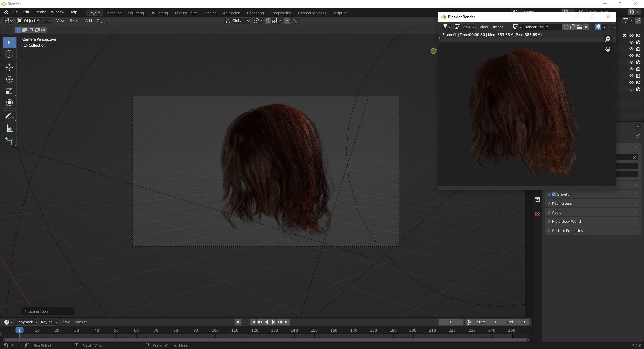Image resolution: width=644 pixels, height=349 pixels.
Task: Select the Add Cube tool
Action: click(x=9, y=142)
